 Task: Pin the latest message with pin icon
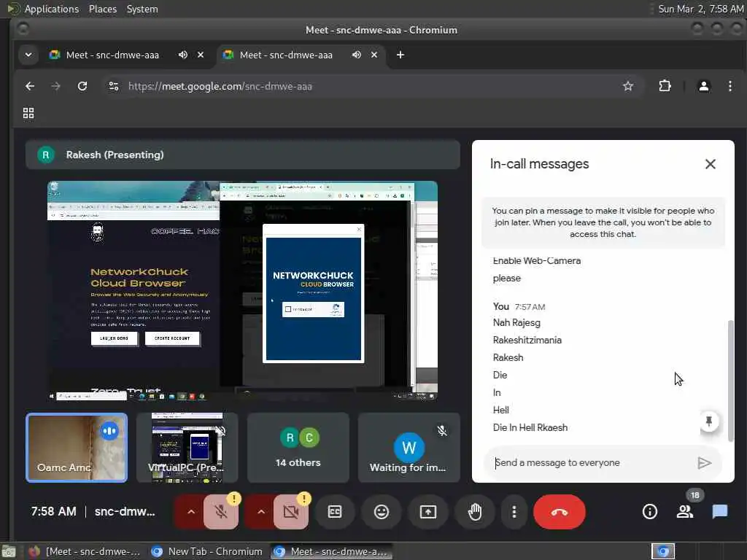708,421
